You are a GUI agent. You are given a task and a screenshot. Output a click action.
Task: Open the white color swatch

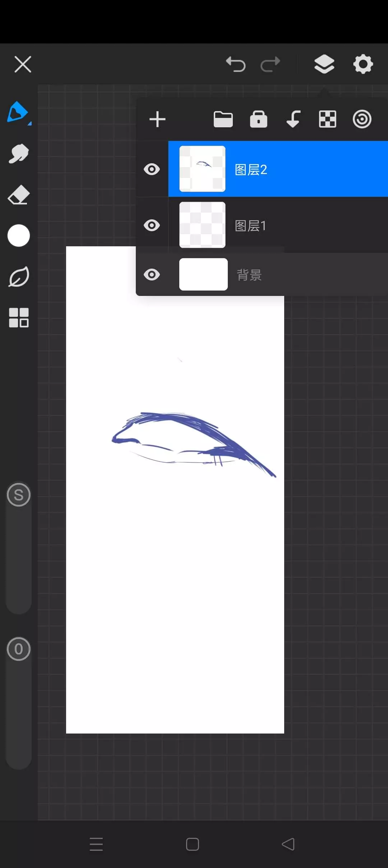(x=19, y=236)
